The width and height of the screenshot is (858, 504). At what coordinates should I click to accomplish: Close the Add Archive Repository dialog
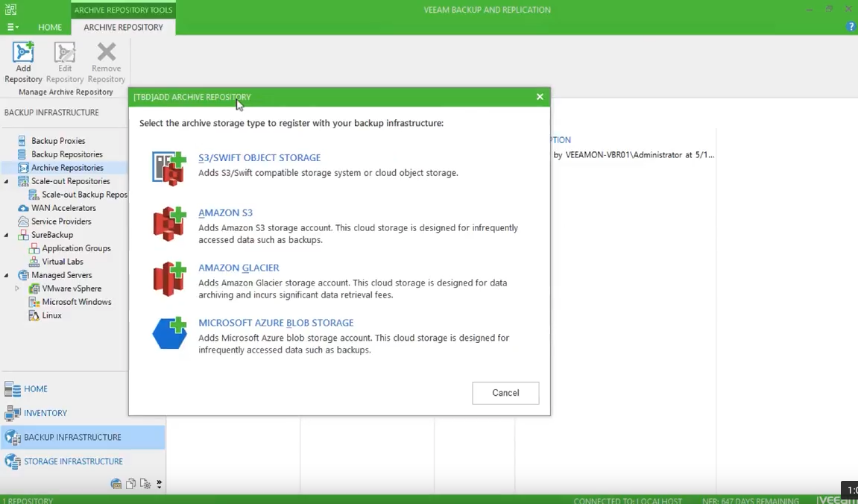[540, 97]
